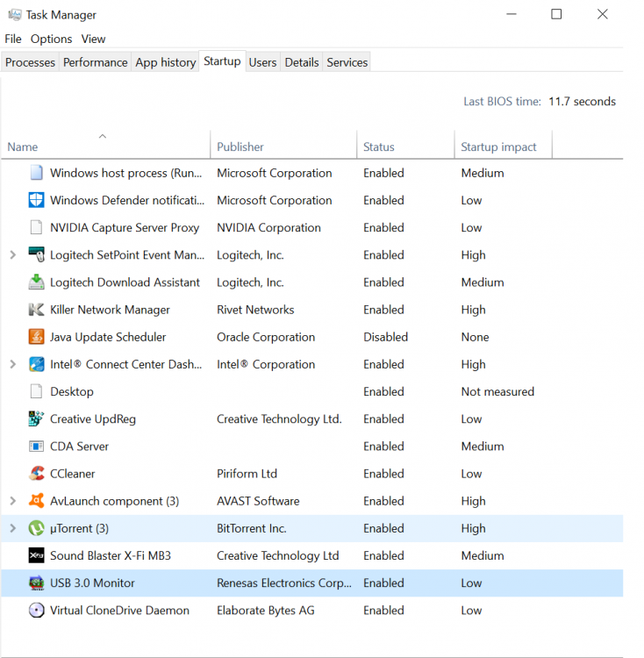This screenshot has width=644, height=658.
Task: Sort by the Status column header
Action: (x=405, y=145)
